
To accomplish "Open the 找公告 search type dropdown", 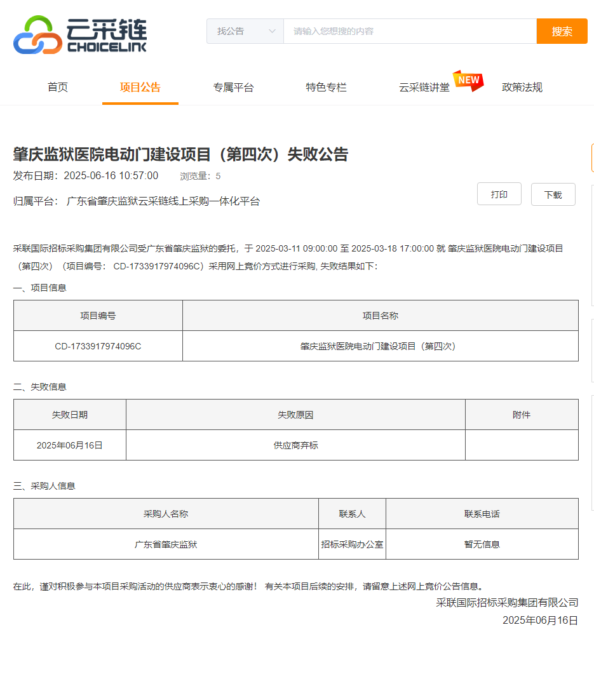I will 245,31.
